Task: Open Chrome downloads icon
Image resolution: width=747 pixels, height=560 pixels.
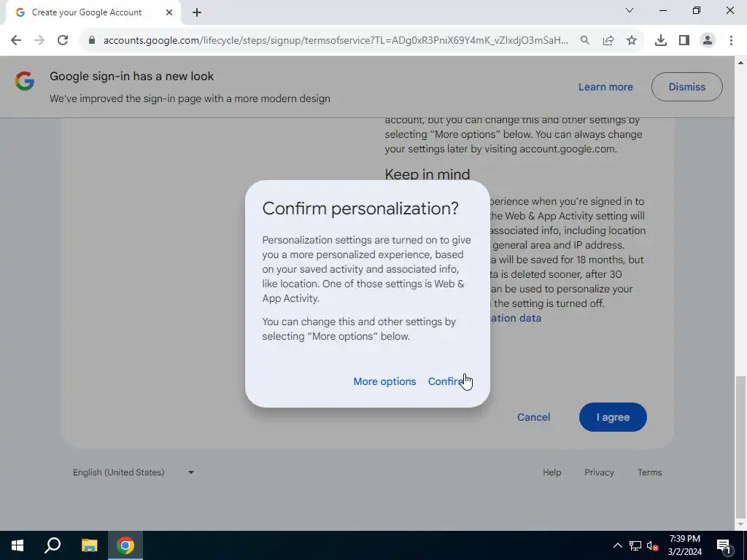Action: [x=660, y=40]
